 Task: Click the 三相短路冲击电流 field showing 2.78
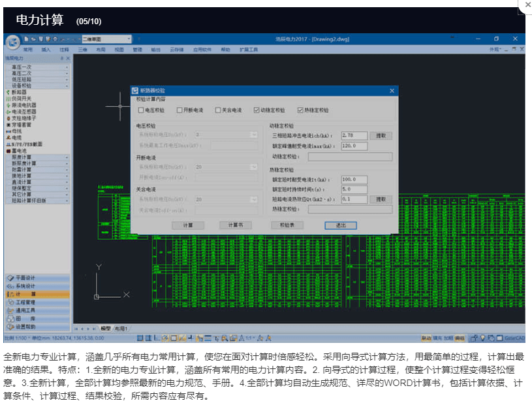354,135
